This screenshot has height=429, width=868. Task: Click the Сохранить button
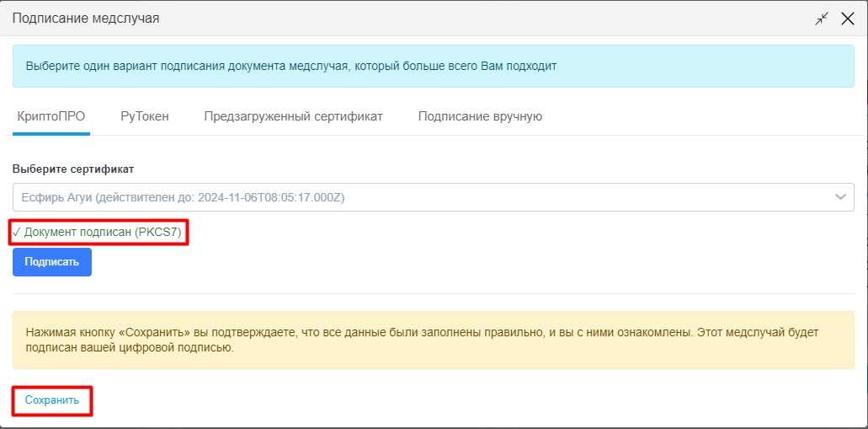(52, 400)
